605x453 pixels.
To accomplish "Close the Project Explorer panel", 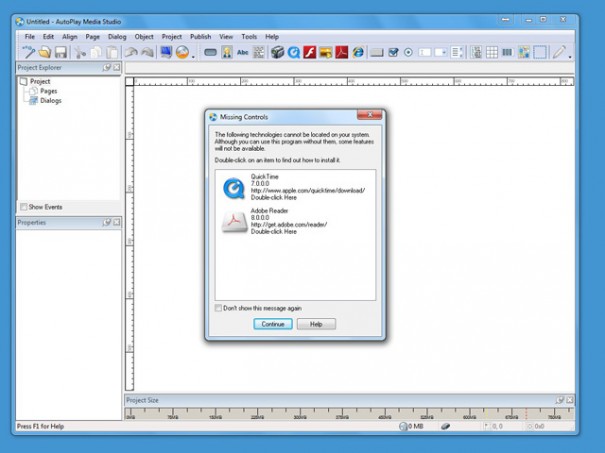I will [117, 68].
